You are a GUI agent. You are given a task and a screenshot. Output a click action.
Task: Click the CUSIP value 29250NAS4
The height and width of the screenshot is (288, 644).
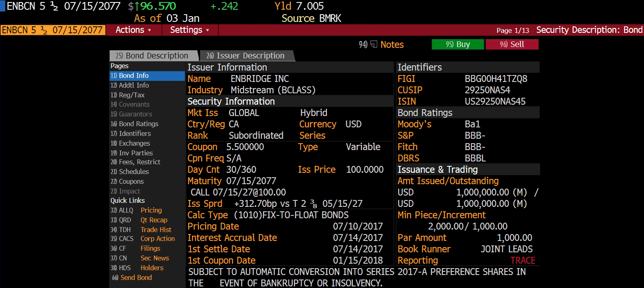coord(488,90)
